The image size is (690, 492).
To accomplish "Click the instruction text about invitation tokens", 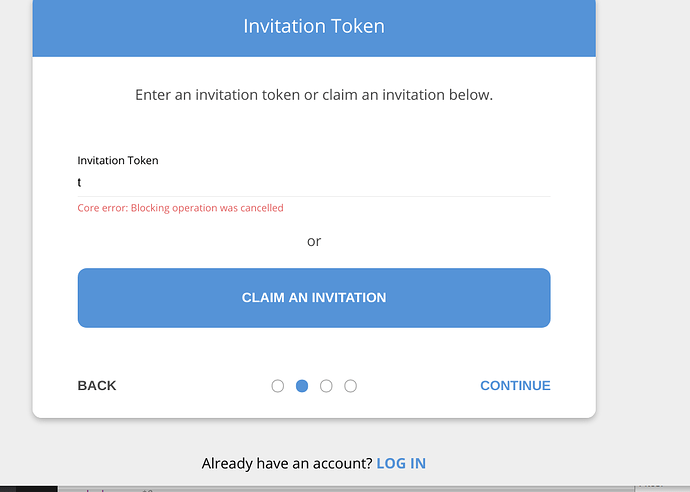I will [x=314, y=96].
